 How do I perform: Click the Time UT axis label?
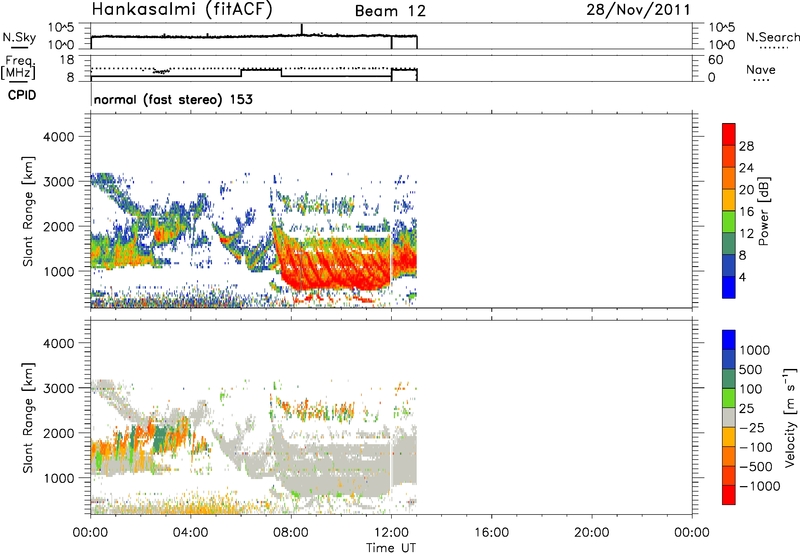(x=391, y=548)
